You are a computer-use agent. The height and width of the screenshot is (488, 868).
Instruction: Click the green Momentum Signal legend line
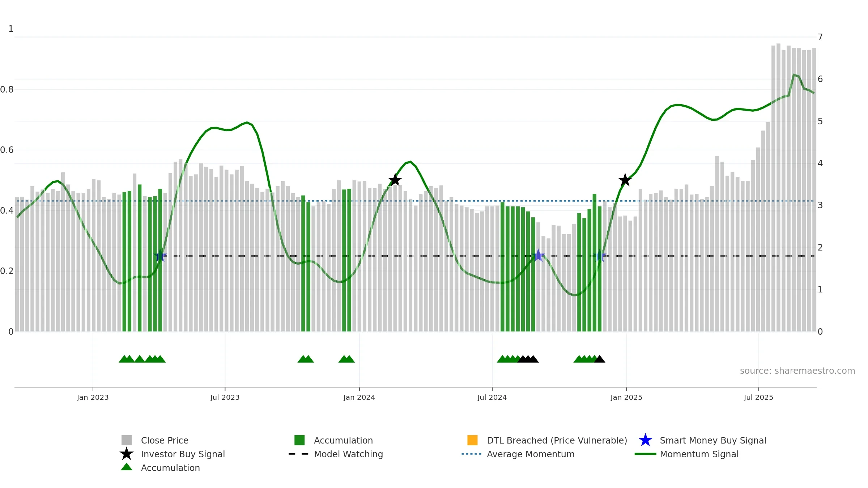point(645,454)
